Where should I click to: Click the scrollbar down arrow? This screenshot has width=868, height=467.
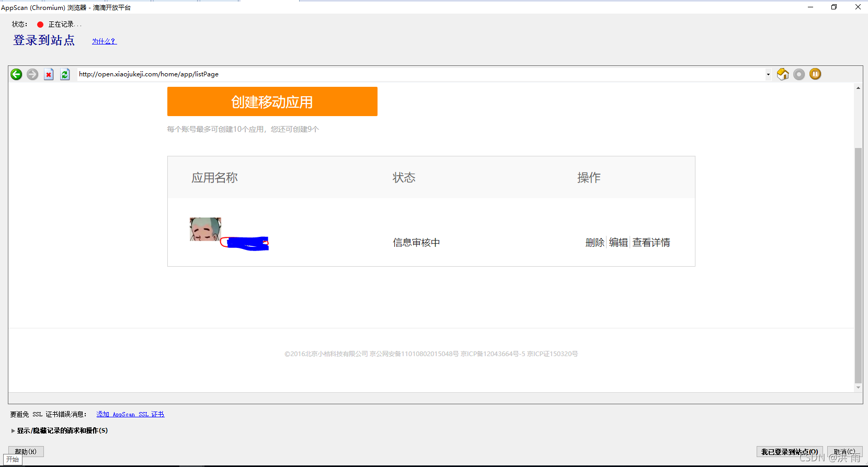[x=858, y=388]
